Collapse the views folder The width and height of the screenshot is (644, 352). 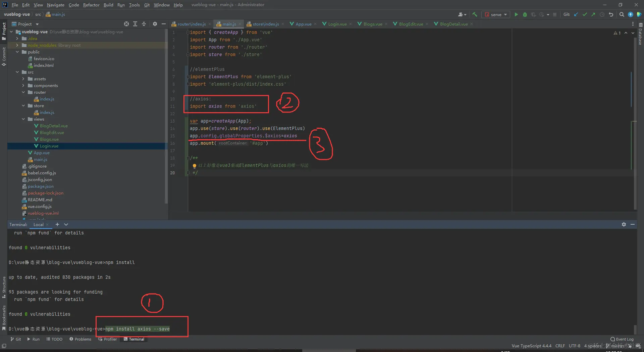[x=23, y=119]
